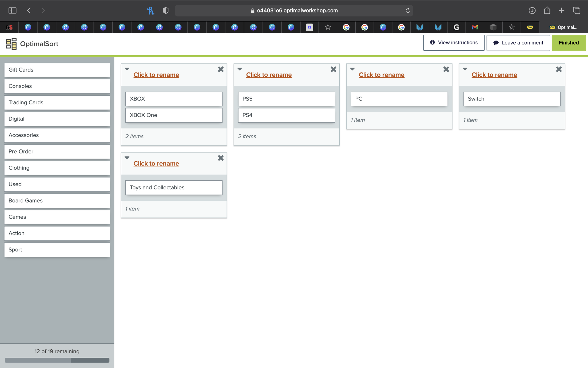588x368 pixels.
Task: Click the Safari downloads icon
Action: [532, 10]
